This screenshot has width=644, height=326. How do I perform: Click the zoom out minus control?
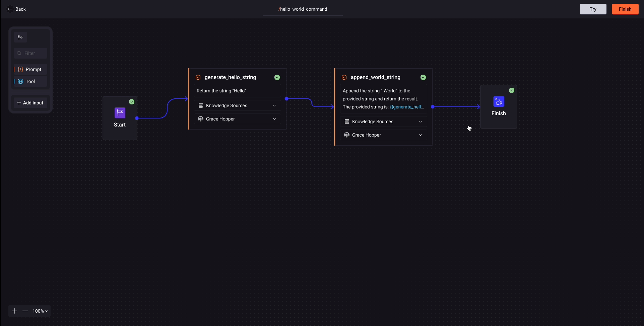click(25, 311)
